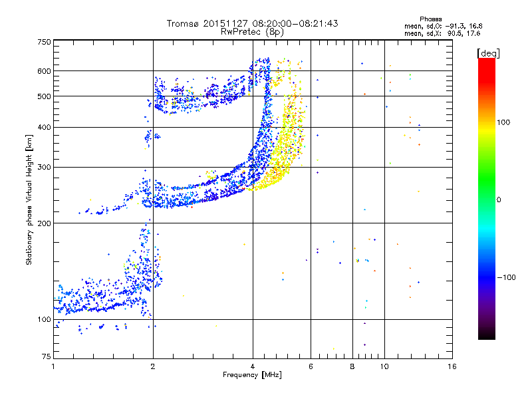
Task: Click the 'RwPretec (8p)' subtitle
Action: click(252, 32)
